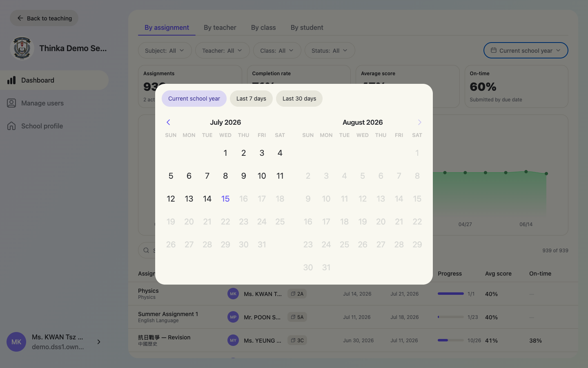Click the Progress column header
Viewport: 588px width, 368px height.
point(450,274)
